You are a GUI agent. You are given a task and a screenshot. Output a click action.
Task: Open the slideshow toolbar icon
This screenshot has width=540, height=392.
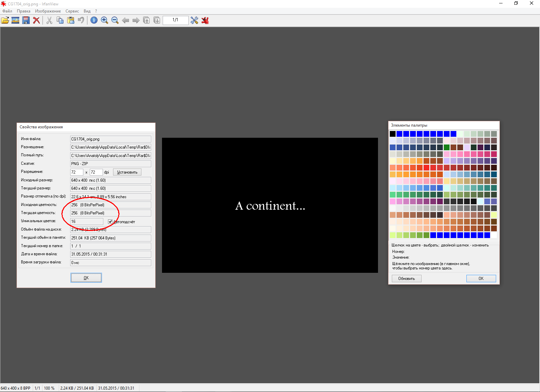[16, 20]
